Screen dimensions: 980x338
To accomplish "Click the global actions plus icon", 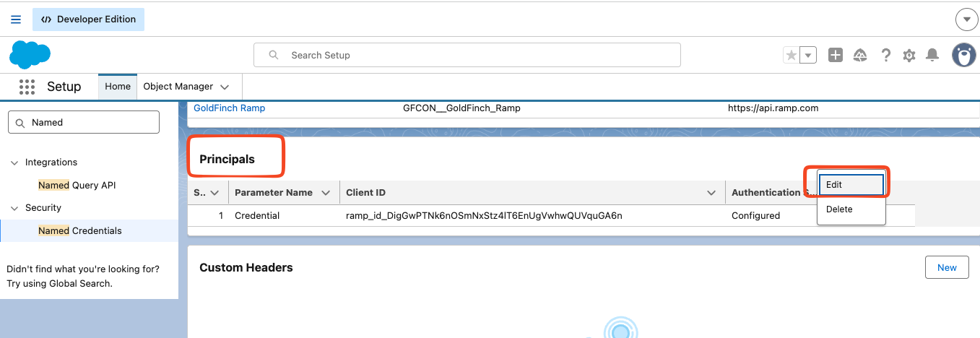I will 836,55.
